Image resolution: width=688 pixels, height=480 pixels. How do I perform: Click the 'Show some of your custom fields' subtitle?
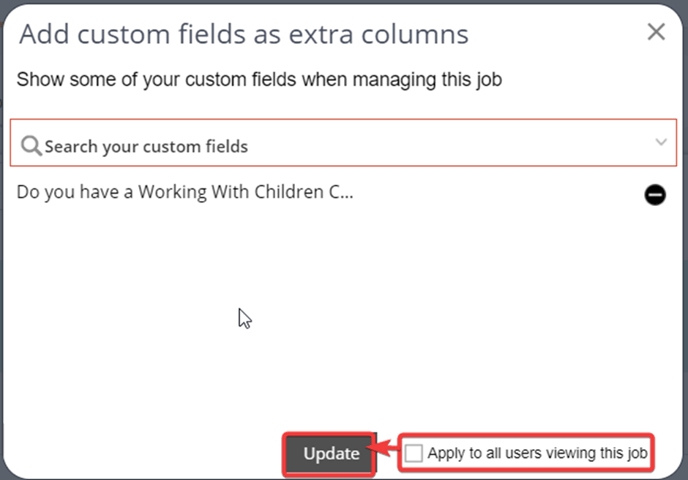(259, 80)
